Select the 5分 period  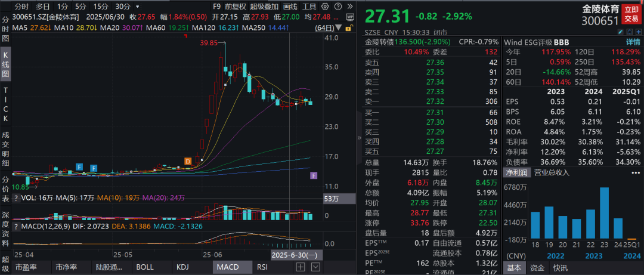(x=80, y=7)
